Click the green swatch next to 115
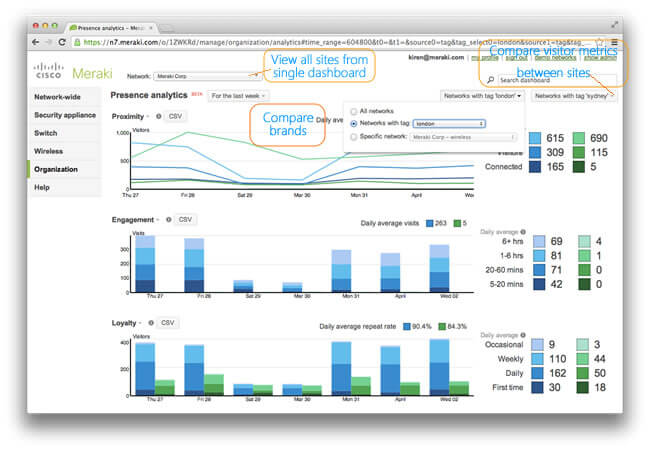This screenshot has width=650, height=451. point(579,153)
